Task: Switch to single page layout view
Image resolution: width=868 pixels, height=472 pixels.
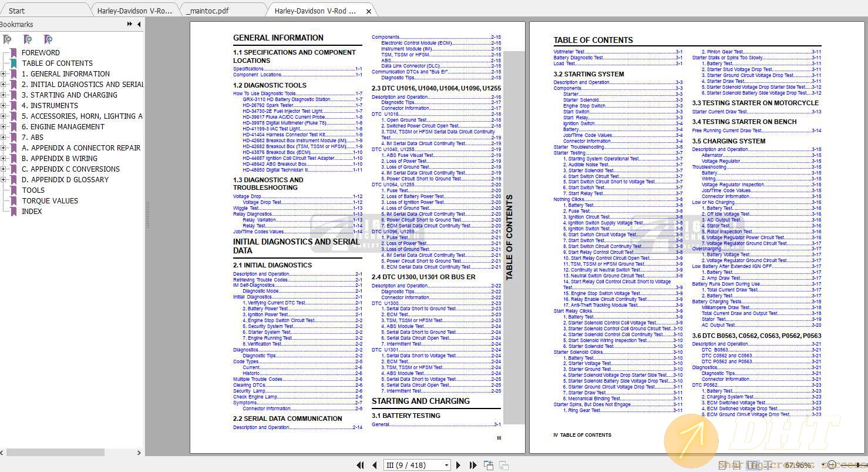Action: point(722,465)
